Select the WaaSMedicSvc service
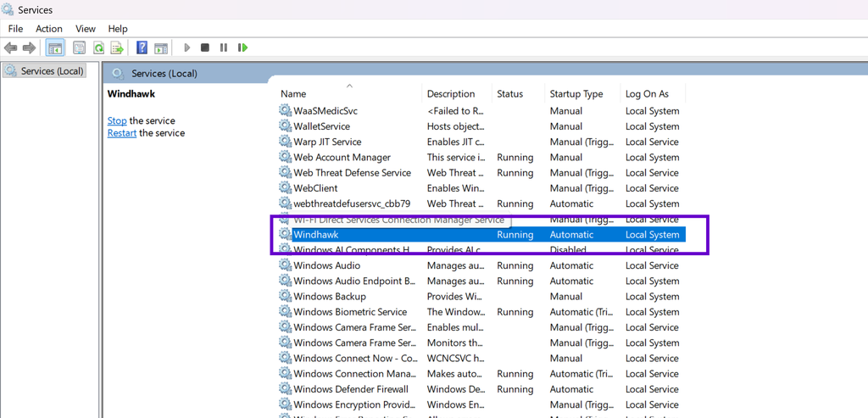Image resolution: width=868 pixels, height=418 pixels. (325, 111)
